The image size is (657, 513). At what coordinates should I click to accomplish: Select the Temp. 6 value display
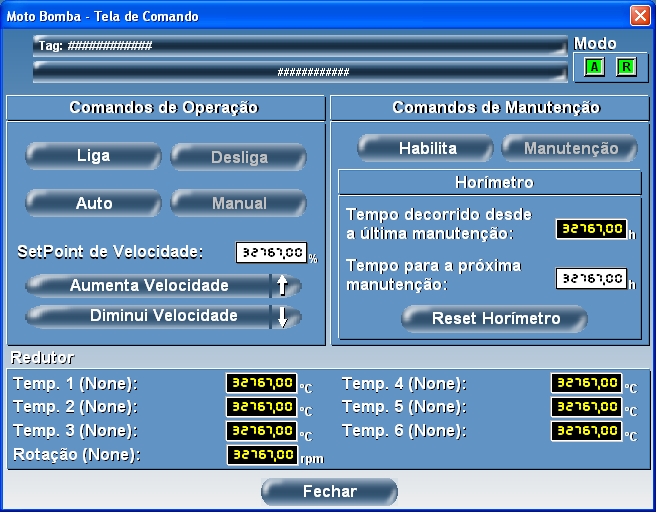coord(586,431)
